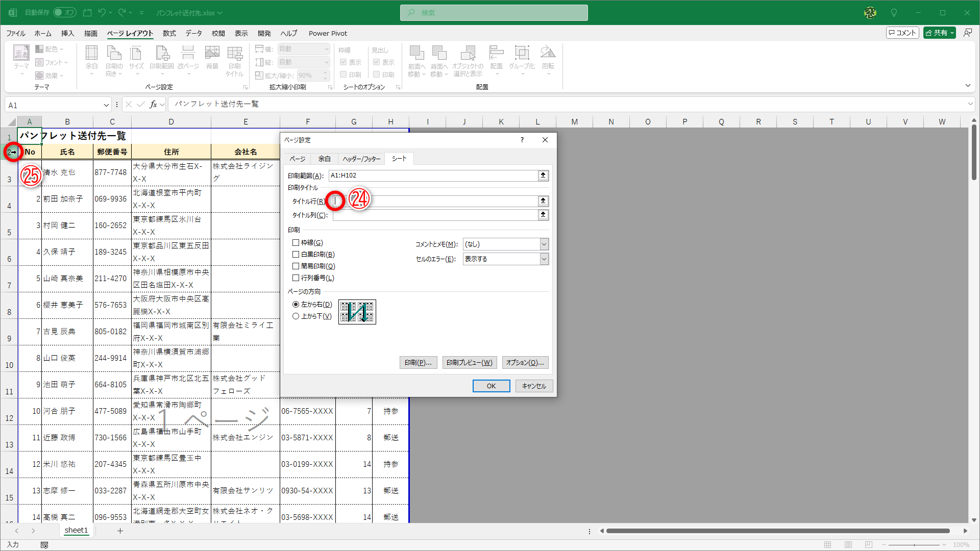The image size is (980, 551).
Task: Open the コメントとメモ dropdown
Action: [x=544, y=244]
